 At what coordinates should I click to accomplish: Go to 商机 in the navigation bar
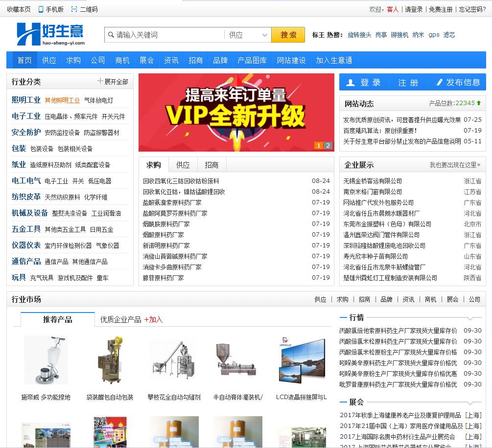click(122, 60)
